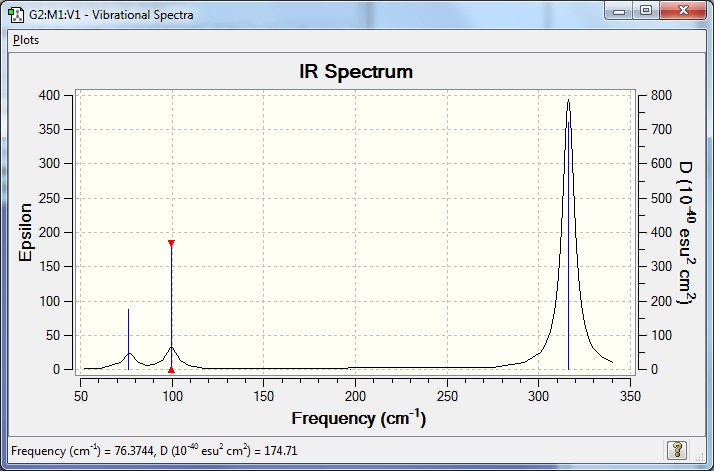
Task: Click the Epsilon axis label
Action: pos(26,232)
